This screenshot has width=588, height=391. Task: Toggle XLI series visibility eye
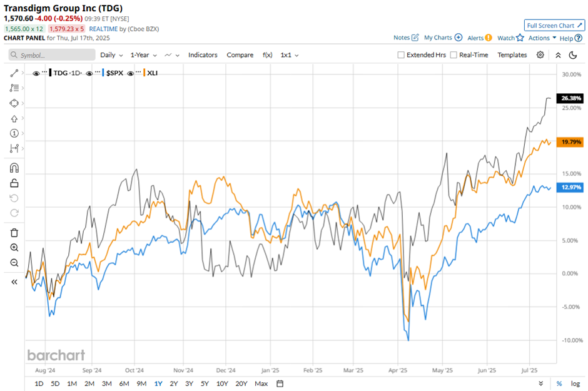(130, 73)
